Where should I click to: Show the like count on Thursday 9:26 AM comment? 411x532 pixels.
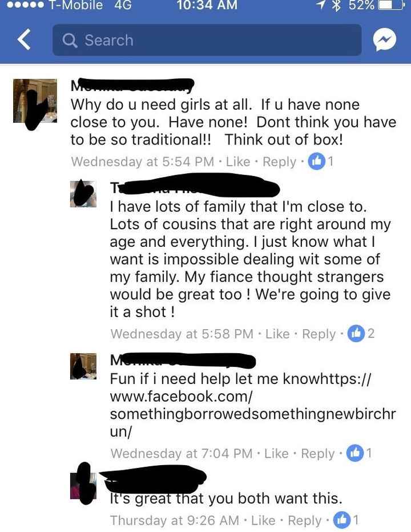coord(346,520)
